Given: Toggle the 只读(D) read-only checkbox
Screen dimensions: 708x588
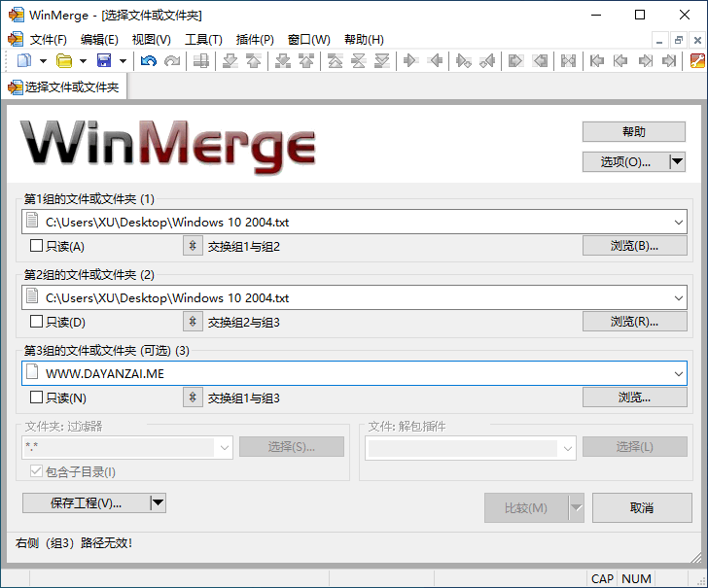Looking at the screenshot, I should click(x=36, y=322).
